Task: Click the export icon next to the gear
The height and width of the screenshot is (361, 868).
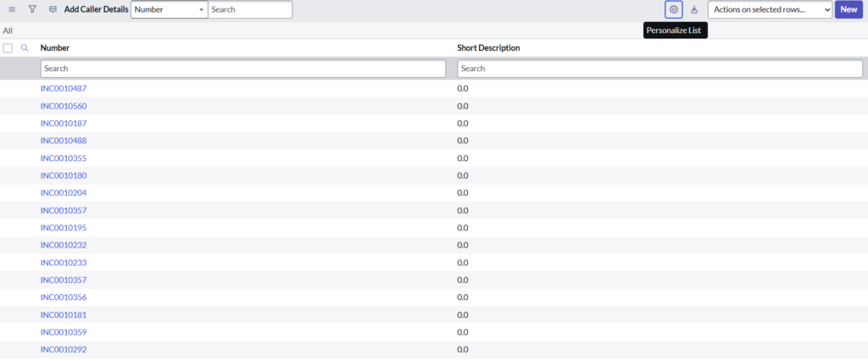Action: click(694, 9)
